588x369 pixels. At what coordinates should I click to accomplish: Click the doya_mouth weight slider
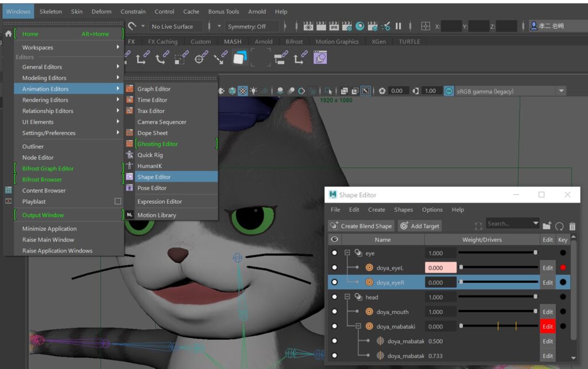click(x=498, y=311)
